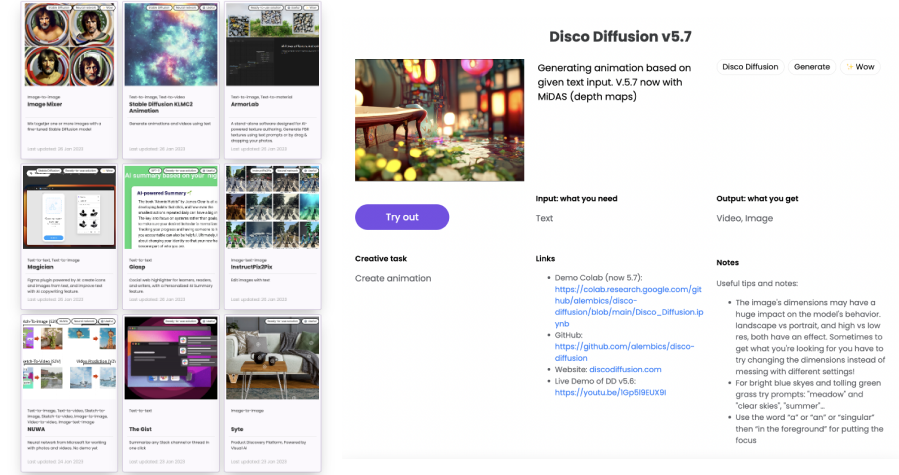Click the 'Create animation' creative task text
Screen dimensions: 899x475
[393, 278]
